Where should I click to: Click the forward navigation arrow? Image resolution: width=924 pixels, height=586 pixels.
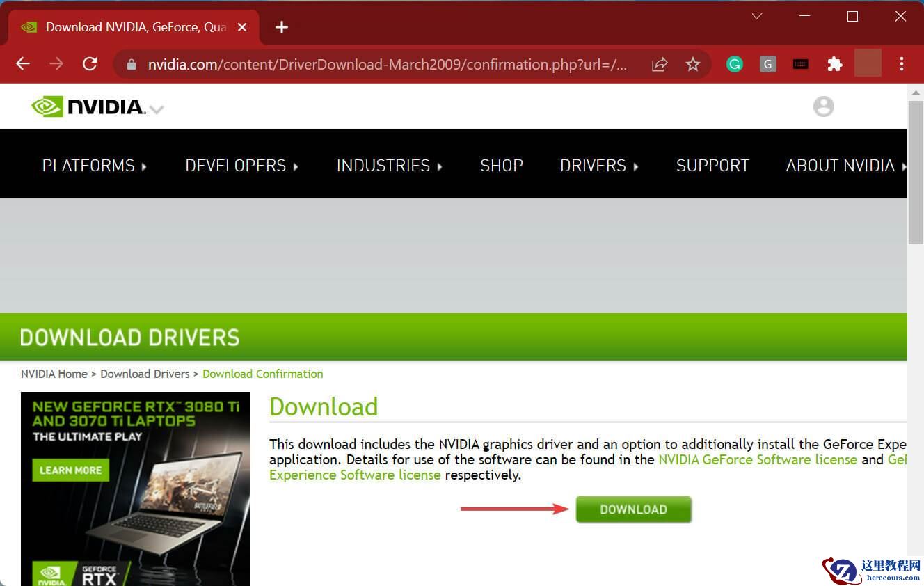[x=56, y=64]
